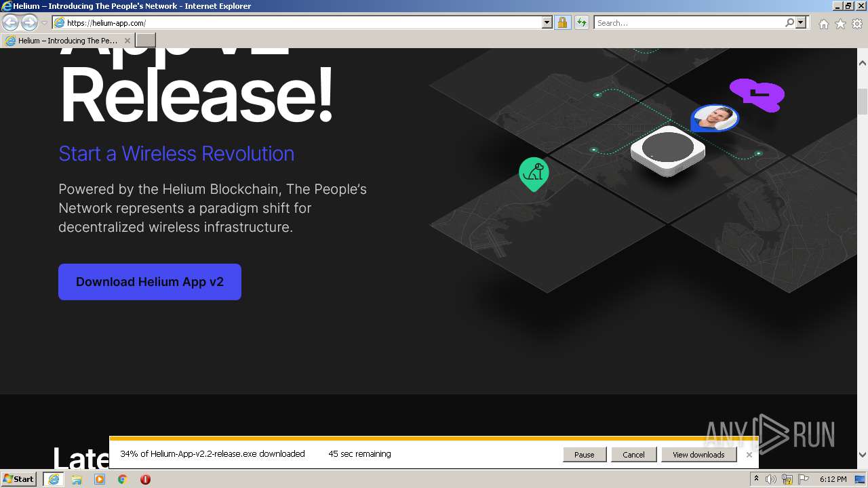This screenshot has width=868, height=488.
Task: Open the Tools gear icon
Action: coord(857,23)
